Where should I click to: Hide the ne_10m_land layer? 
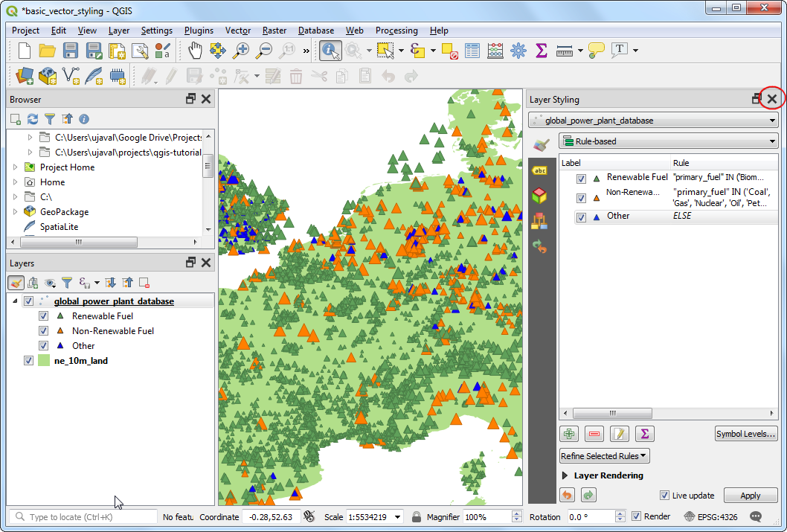29,361
